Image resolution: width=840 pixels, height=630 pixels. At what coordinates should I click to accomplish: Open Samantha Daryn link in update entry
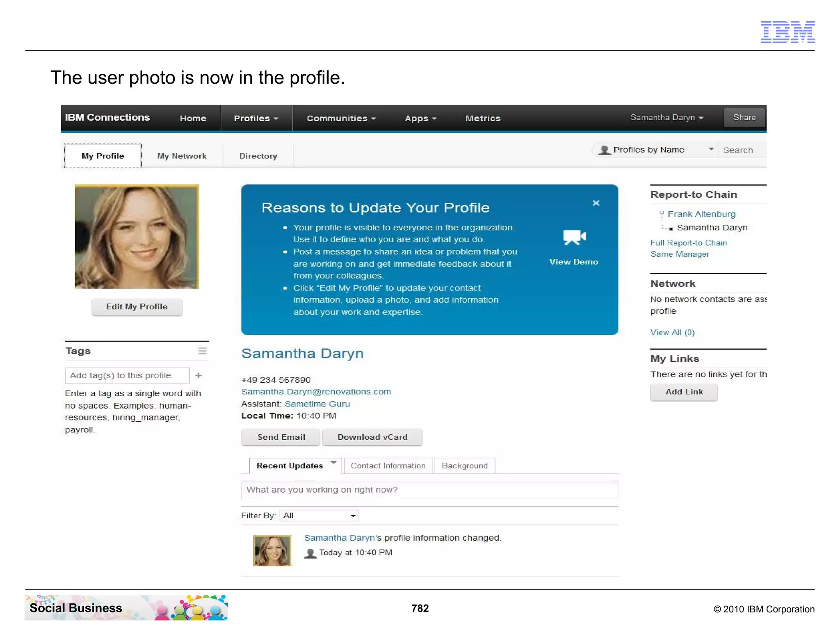click(x=340, y=538)
